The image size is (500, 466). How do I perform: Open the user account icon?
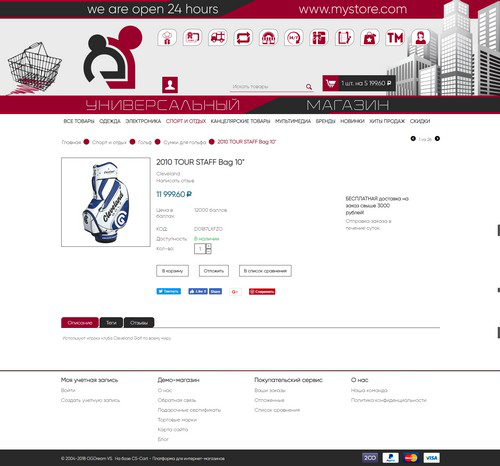(x=170, y=85)
